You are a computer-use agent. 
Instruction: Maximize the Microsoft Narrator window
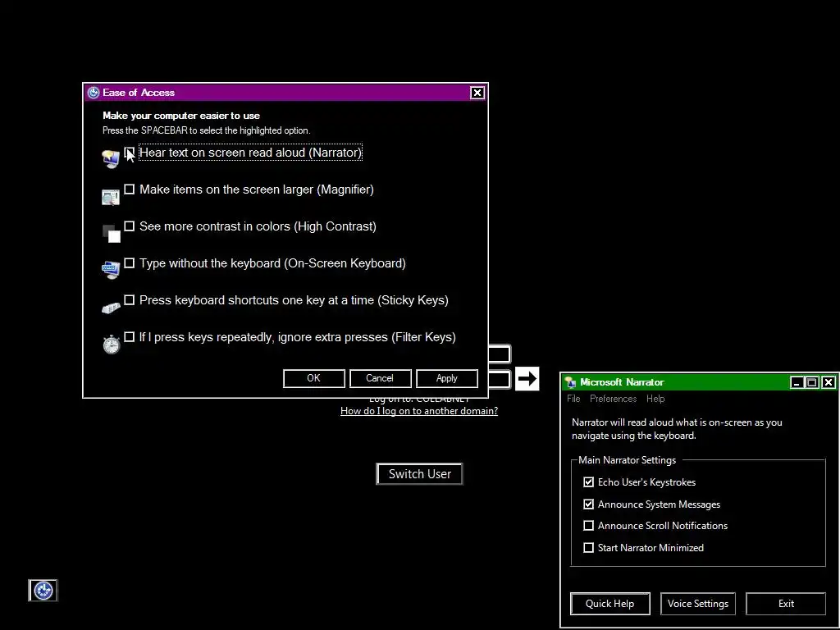click(812, 382)
